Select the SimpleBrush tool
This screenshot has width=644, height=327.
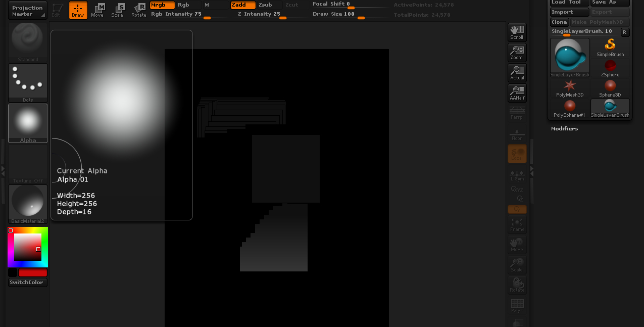[610, 48]
